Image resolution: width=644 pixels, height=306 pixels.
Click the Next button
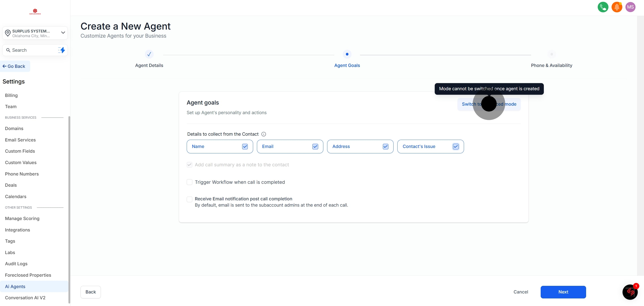coord(563,292)
